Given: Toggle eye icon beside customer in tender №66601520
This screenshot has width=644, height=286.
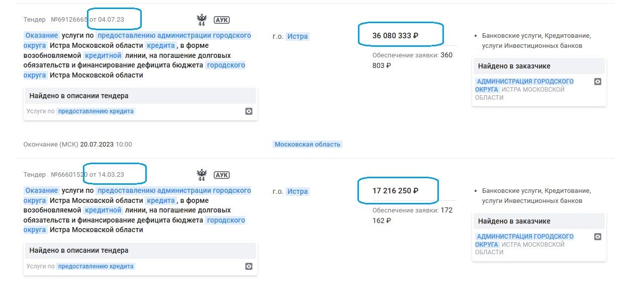Looking at the screenshot, I should pos(597,237).
